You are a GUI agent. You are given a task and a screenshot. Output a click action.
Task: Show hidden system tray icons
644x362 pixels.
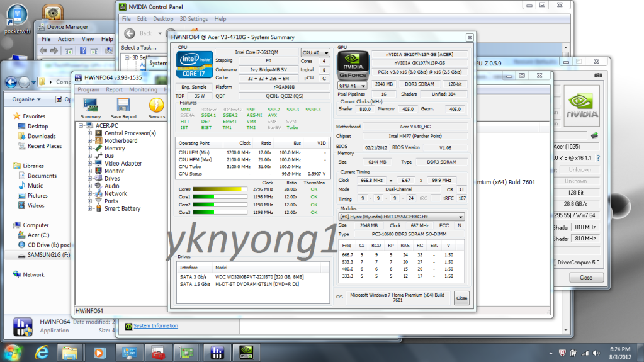coord(551,353)
